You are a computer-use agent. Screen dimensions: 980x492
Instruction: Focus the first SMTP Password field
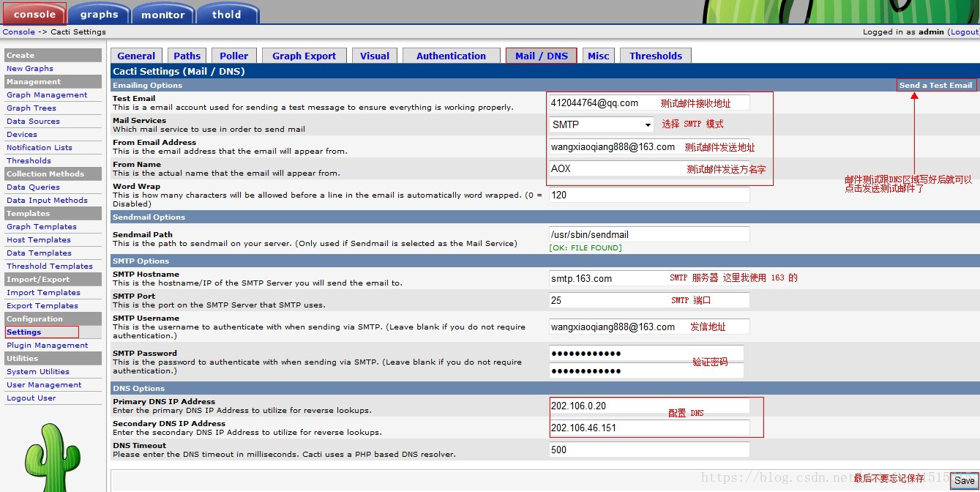tap(646, 354)
